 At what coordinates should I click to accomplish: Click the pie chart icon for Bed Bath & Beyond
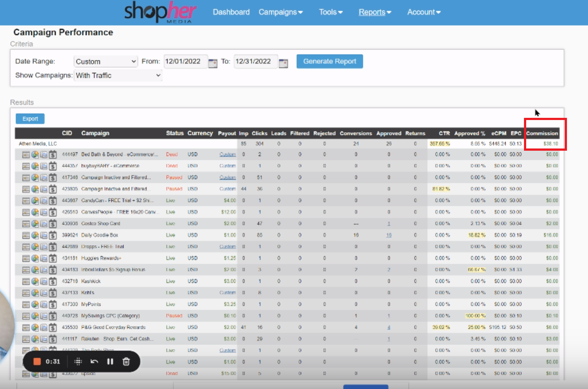point(35,154)
